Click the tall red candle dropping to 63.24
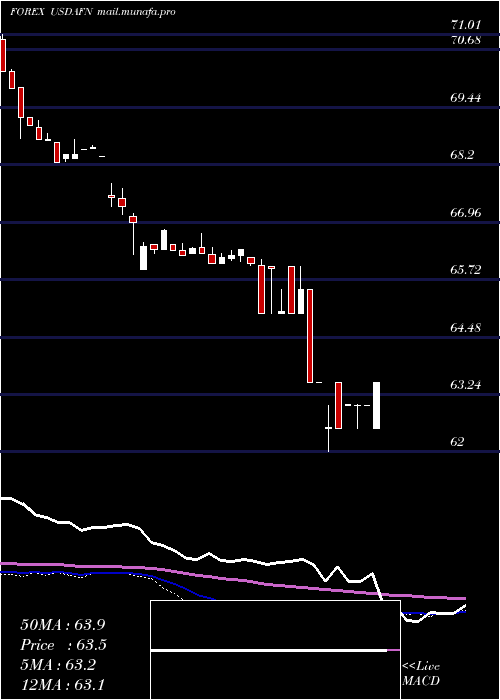This screenshot has width=500, height=700. point(310,336)
